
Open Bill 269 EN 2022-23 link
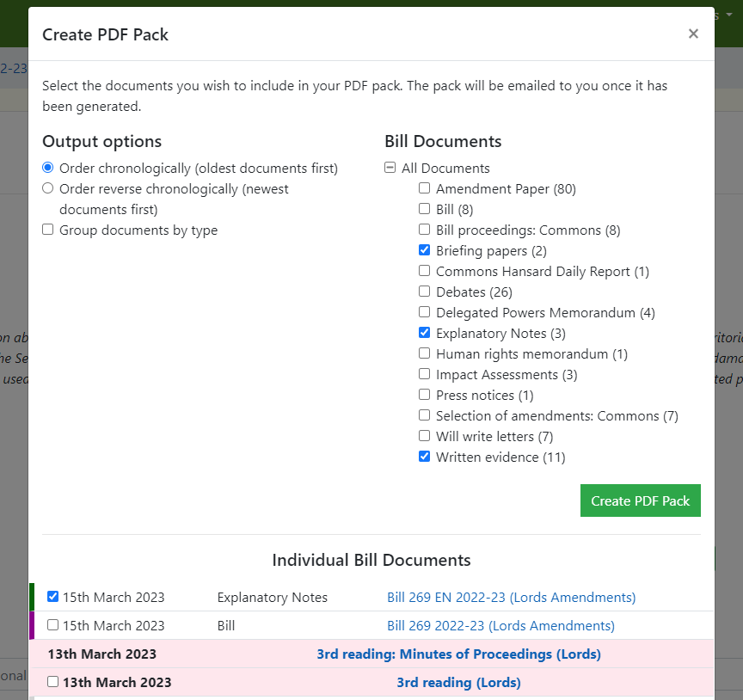[511, 598]
